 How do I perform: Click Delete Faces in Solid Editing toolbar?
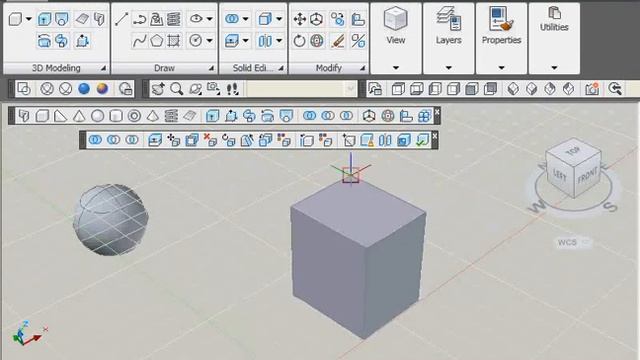point(210,140)
